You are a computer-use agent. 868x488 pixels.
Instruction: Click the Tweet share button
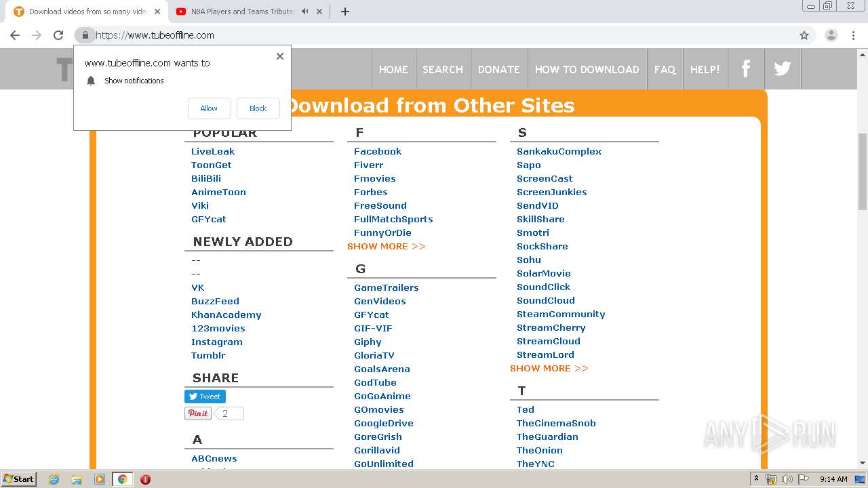point(205,396)
